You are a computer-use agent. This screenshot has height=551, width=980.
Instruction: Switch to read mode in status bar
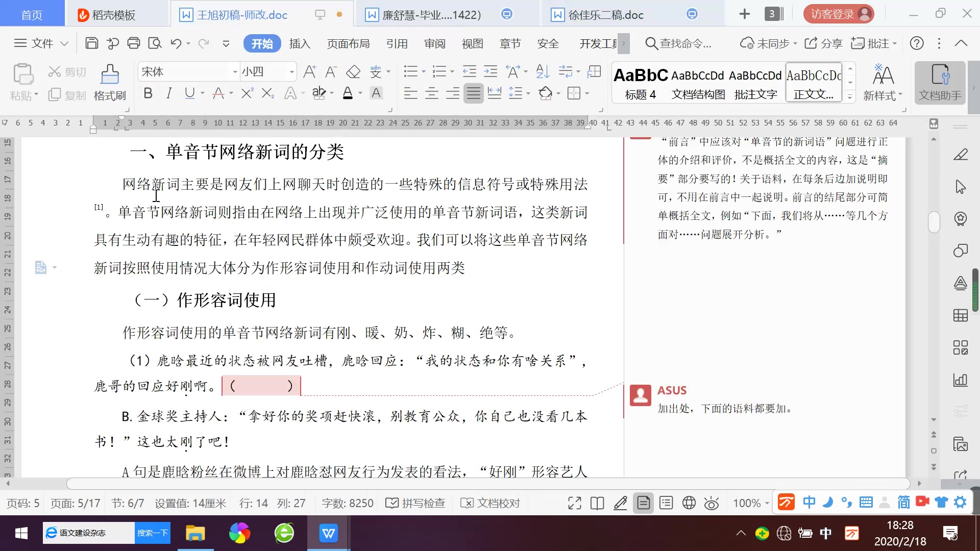click(x=597, y=503)
